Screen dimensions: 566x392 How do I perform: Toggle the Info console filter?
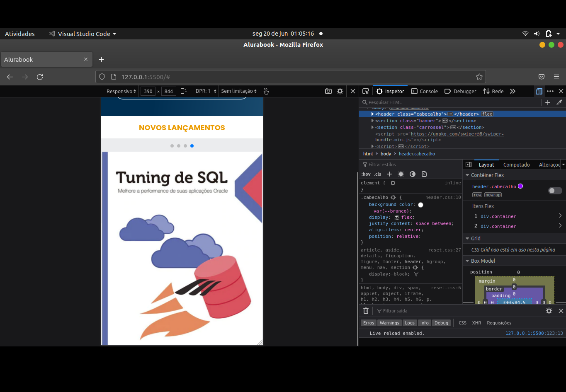tap(425, 323)
